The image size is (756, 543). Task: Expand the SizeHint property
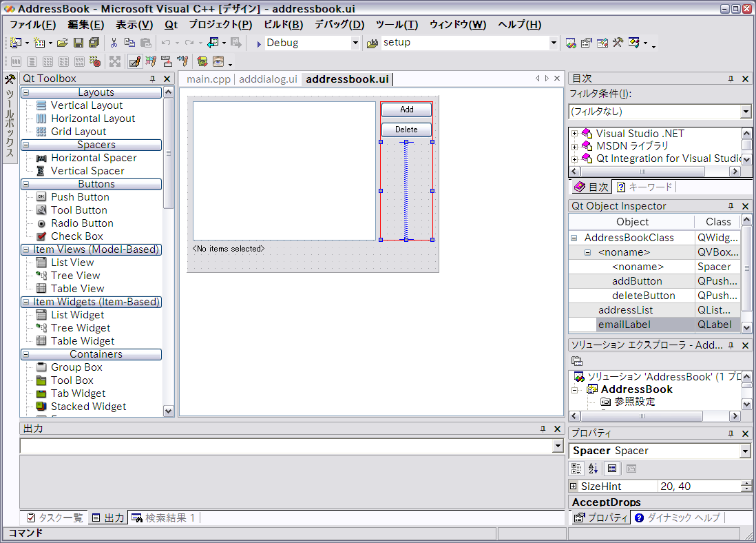pyautogui.click(x=574, y=486)
